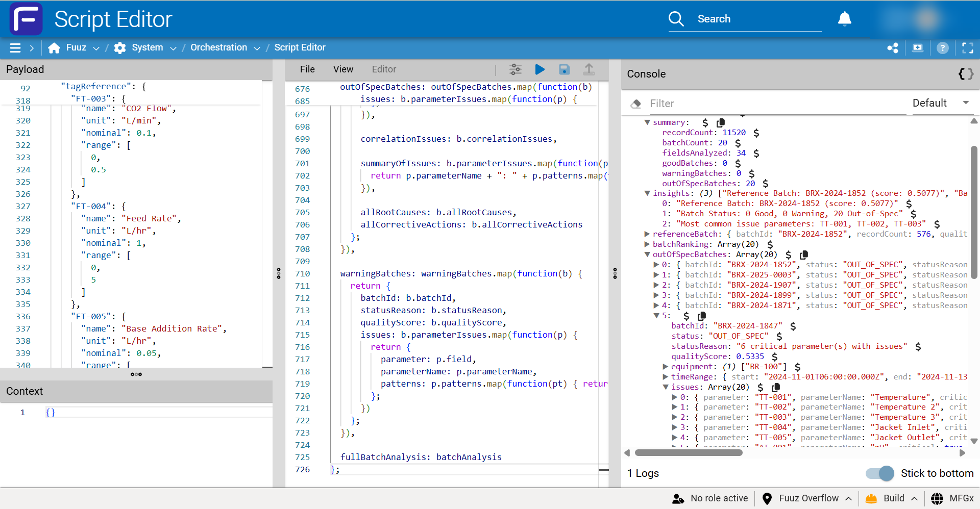Open the help question mark icon
This screenshot has height=509, width=980.
(943, 48)
